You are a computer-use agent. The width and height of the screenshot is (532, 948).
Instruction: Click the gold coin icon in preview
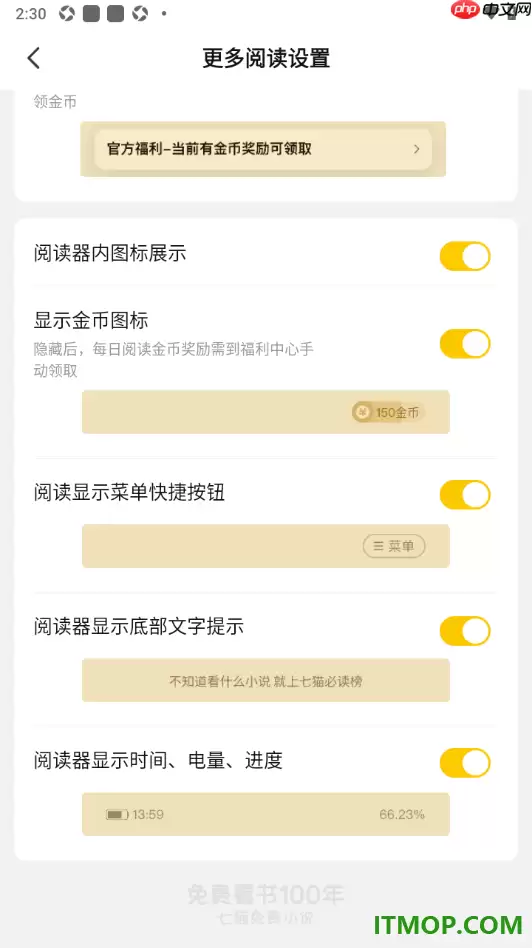pos(362,412)
